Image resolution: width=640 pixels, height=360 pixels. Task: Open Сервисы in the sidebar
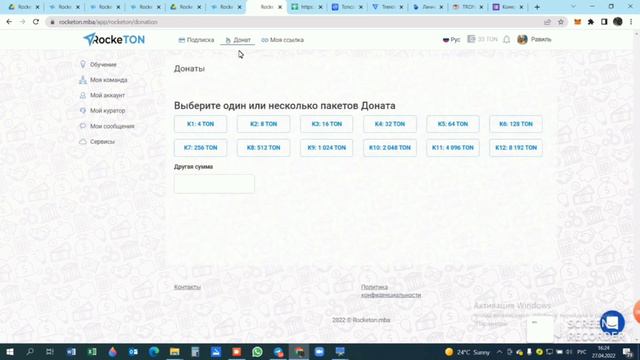pyautogui.click(x=97, y=142)
